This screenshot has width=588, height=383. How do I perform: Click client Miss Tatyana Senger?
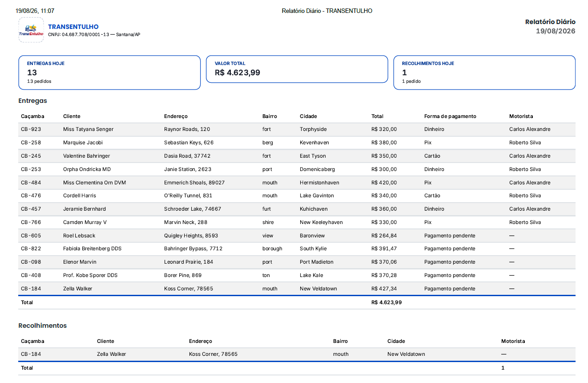coord(88,129)
